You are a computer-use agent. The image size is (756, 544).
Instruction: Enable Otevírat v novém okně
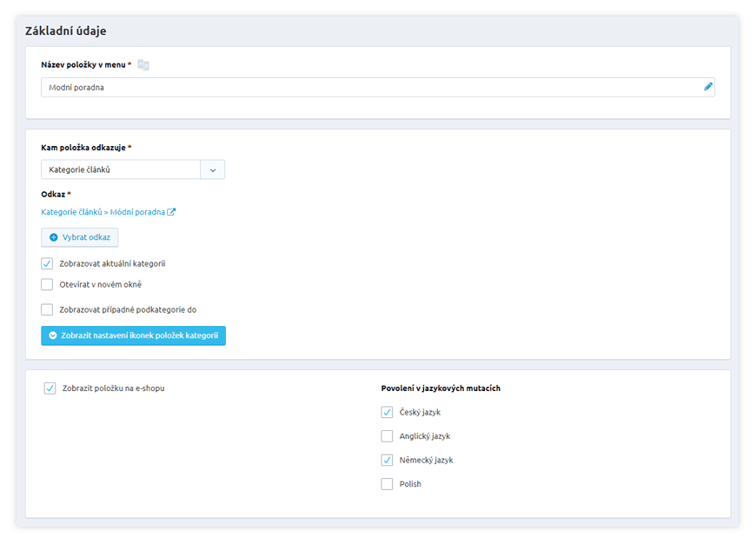pyautogui.click(x=47, y=284)
